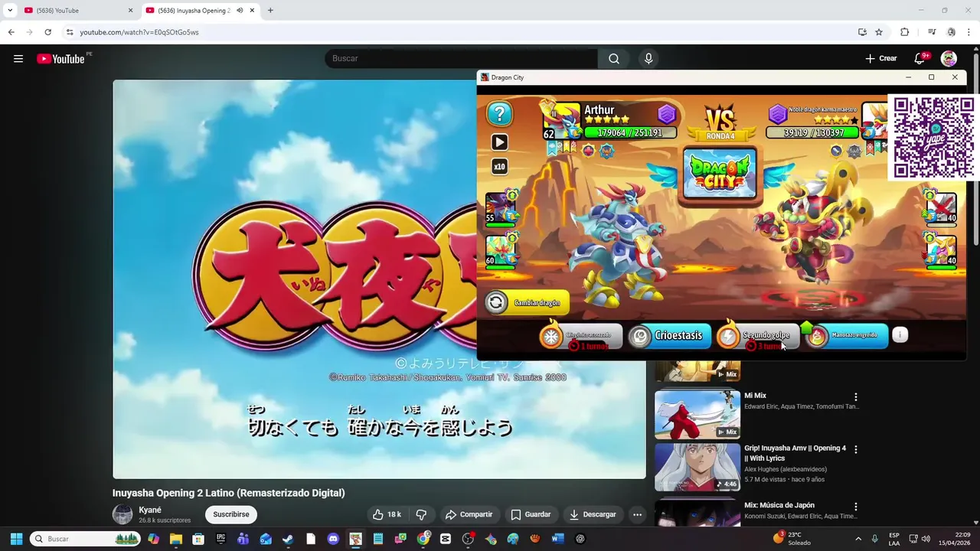Use the Crioestasis attack
Image resolution: width=980 pixels, height=551 pixels.
click(670, 335)
